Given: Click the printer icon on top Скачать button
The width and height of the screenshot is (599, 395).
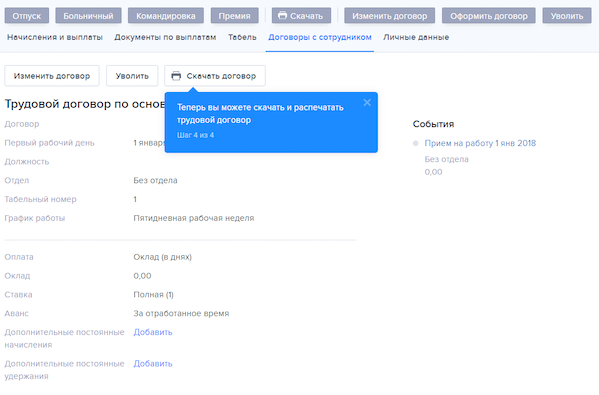Looking at the screenshot, I should pyautogui.click(x=282, y=15).
